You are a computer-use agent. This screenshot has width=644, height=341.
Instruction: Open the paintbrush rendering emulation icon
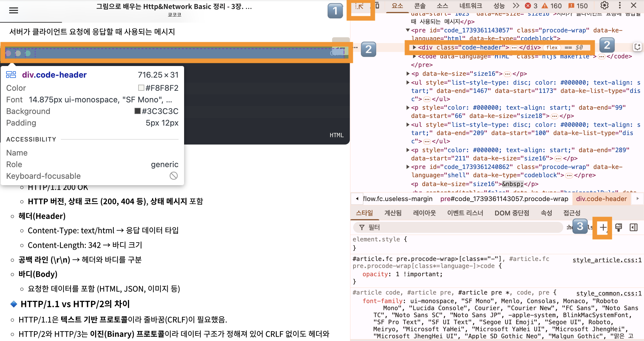click(x=619, y=227)
